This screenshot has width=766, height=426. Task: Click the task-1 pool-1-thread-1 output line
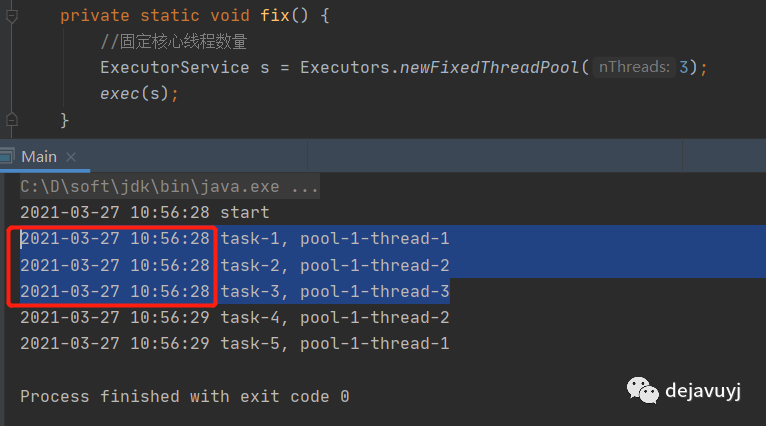click(x=334, y=239)
